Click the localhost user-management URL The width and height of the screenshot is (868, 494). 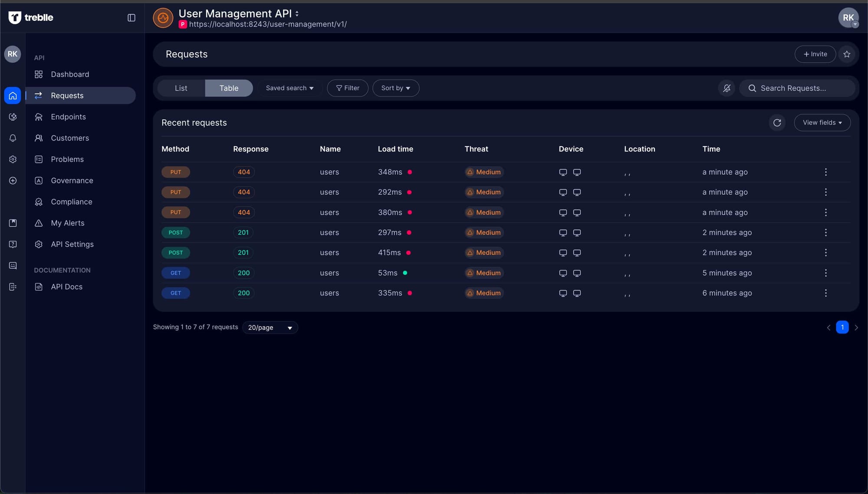[268, 24]
